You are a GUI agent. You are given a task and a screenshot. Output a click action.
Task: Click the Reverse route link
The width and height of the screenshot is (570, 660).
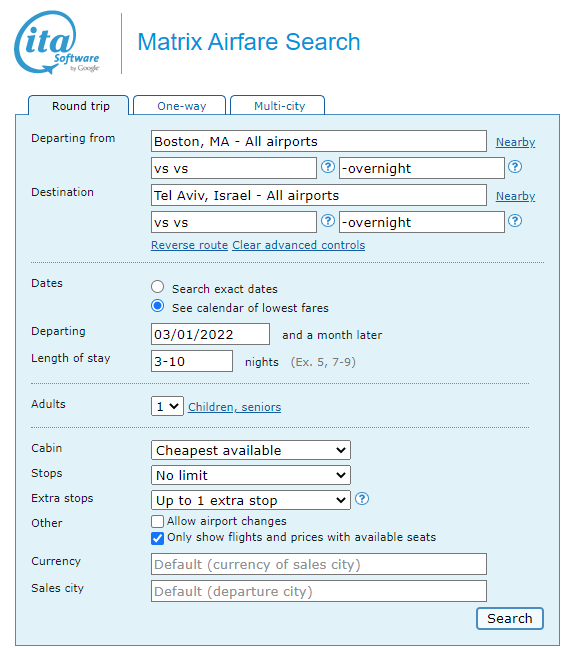point(189,245)
